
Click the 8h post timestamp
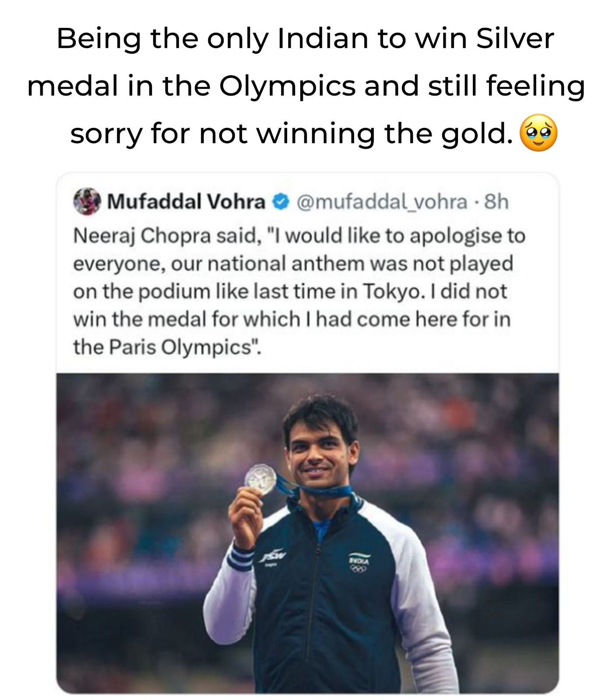(498, 202)
